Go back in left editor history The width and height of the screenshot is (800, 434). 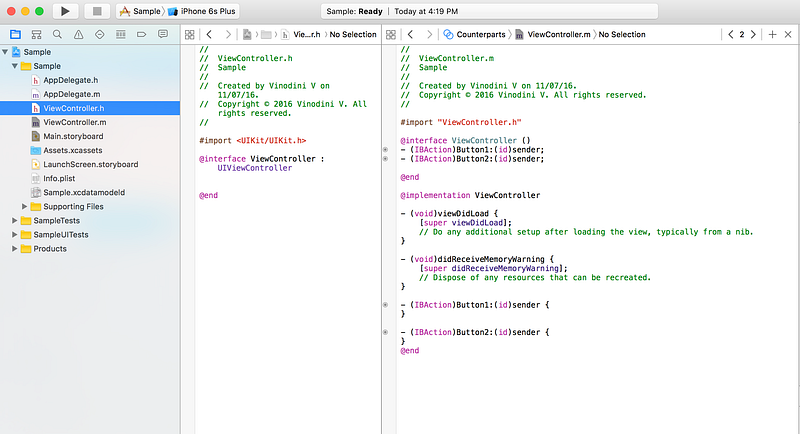209,35
